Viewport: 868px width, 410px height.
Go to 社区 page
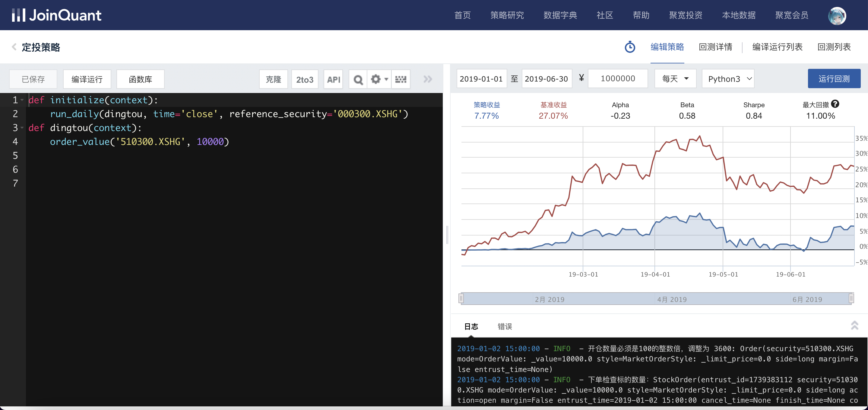coord(605,15)
